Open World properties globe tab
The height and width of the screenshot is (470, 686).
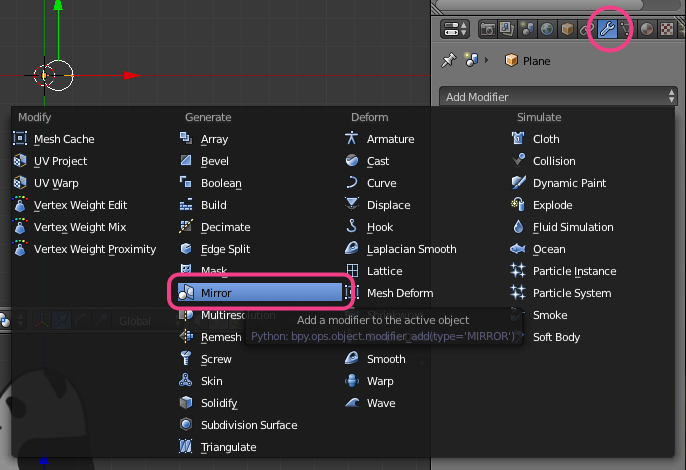point(547,29)
